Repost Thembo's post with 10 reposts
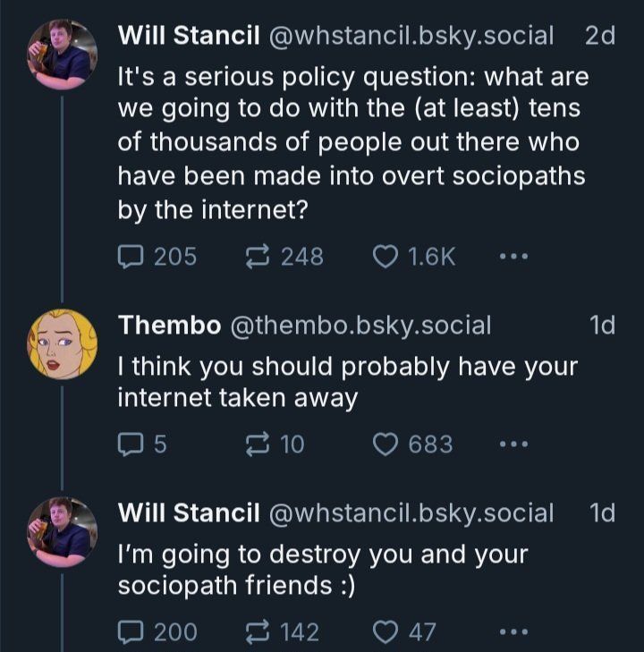644x652 pixels. tap(259, 444)
